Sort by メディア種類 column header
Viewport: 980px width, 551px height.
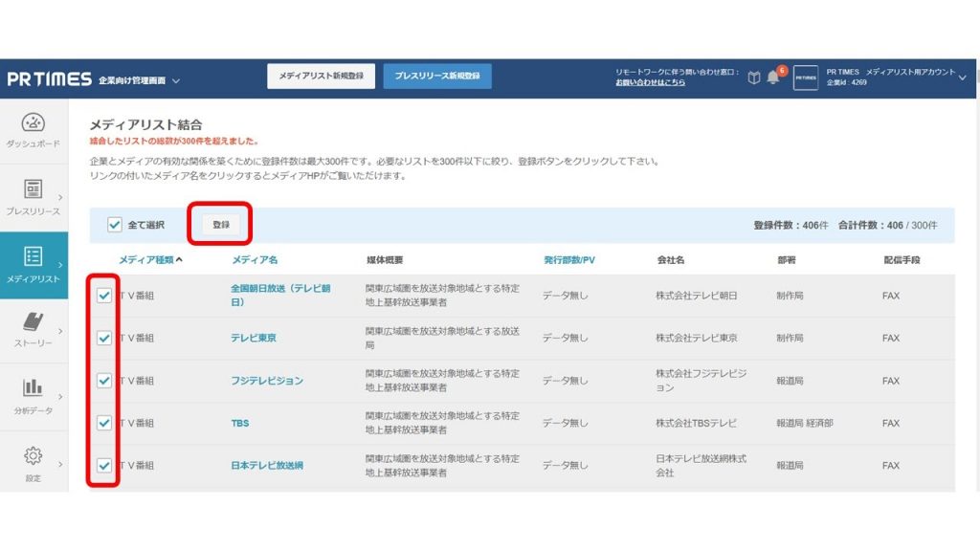coord(150,260)
